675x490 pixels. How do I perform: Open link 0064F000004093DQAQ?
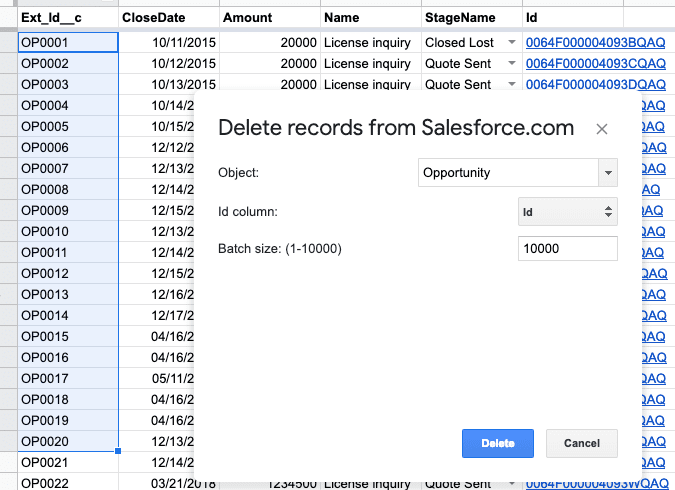coord(595,84)
